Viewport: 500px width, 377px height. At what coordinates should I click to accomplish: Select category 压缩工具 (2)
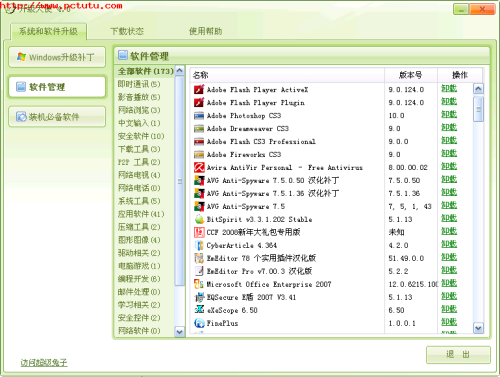click(x=139, y=227)
